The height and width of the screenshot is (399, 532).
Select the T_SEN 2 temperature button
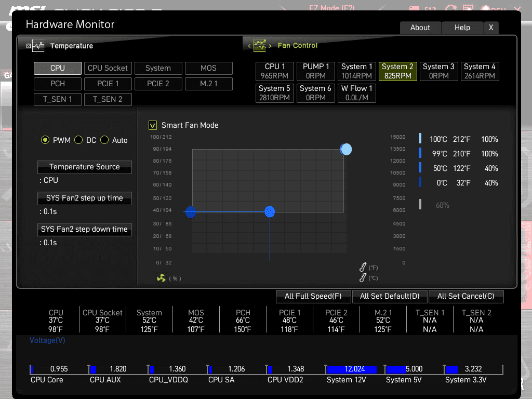(x=108, y=99)
